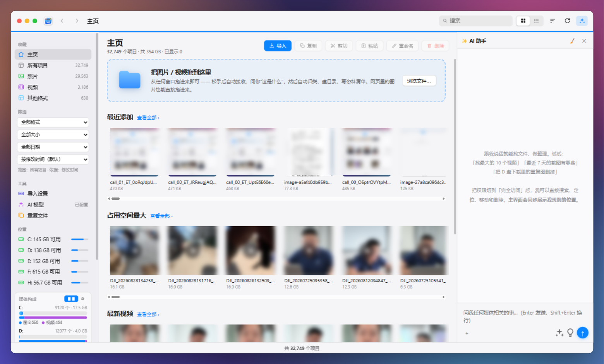604x364 pixels.
Task: Select drive F: 615 GB 可用
Action: click(53, 272)
